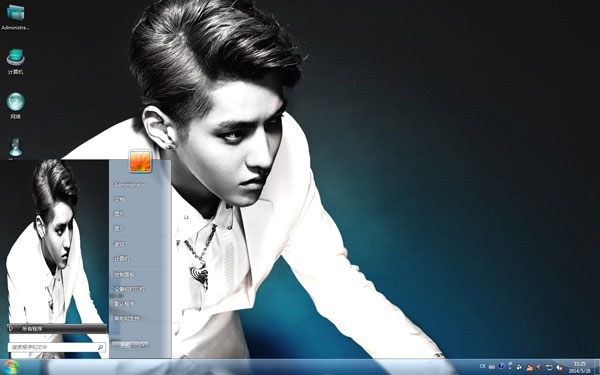Click the taskbar clock showing 11:25

[x=580, y=367]
